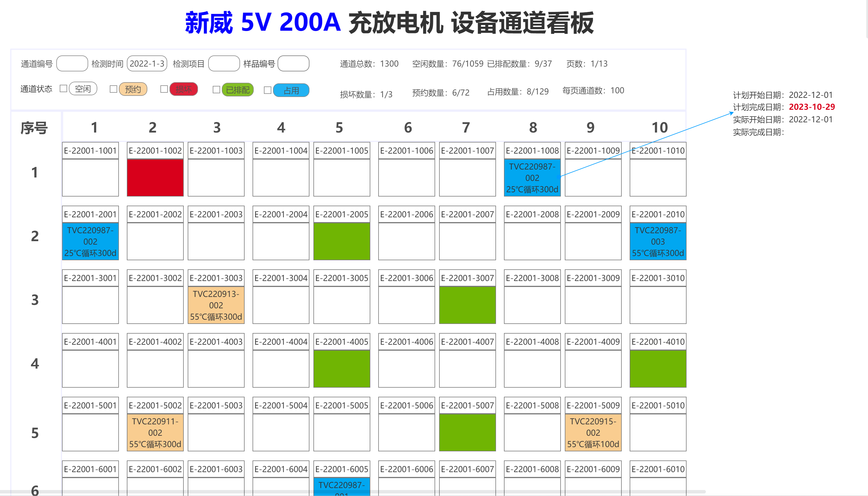868x496 pixels.
Task: Toggle the 占用 status checkbox
Action: point(267,90)
